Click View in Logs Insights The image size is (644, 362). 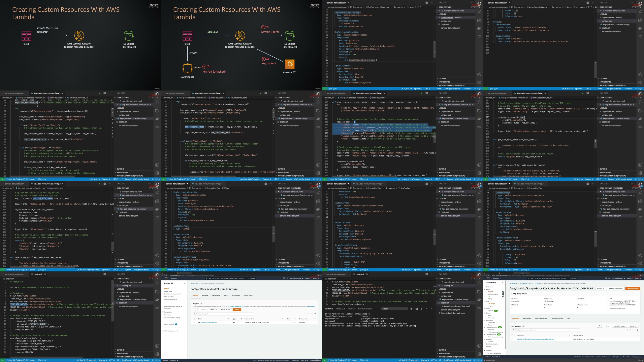point(615,288)
